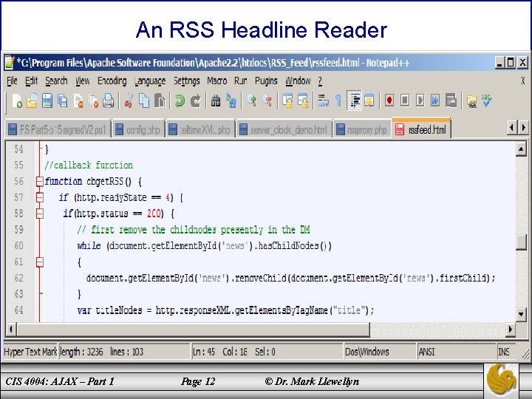
Task: Click the Zoom In magnifier icon
Action: click(x=251, y=100)
